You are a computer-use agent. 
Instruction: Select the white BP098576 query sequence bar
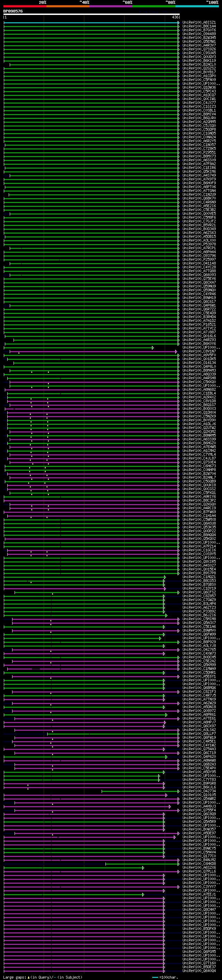[92, 15]
